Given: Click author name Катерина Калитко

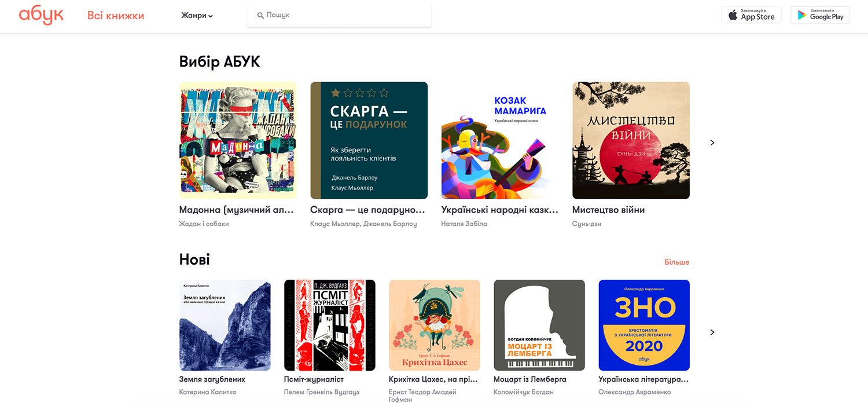Looking at the screenshot, I should 208,392.
